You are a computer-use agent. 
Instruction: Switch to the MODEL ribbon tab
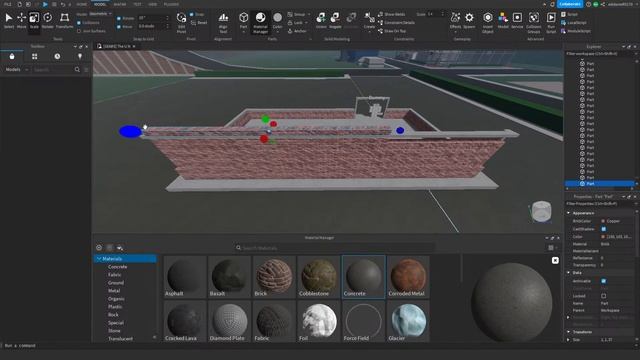tap(100, 4)
